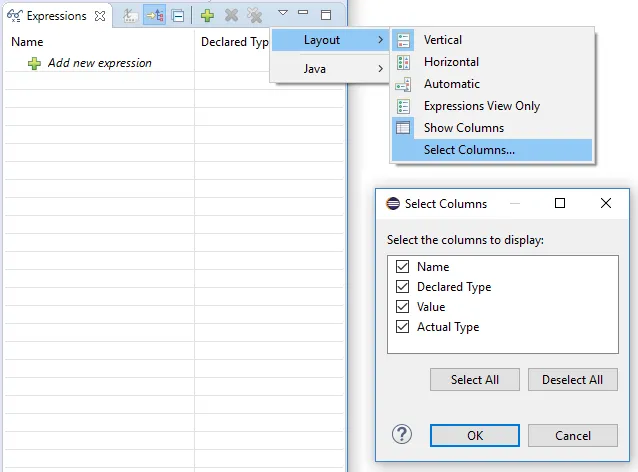The width and height of the screenshot is (638, 472).
Task: Choose Select Columns... menu entry
Action: pyautogui.click(x=469, y=150)
